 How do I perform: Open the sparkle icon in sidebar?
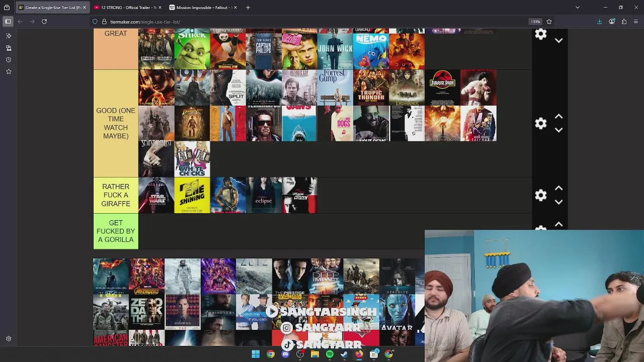click(9, 36)
